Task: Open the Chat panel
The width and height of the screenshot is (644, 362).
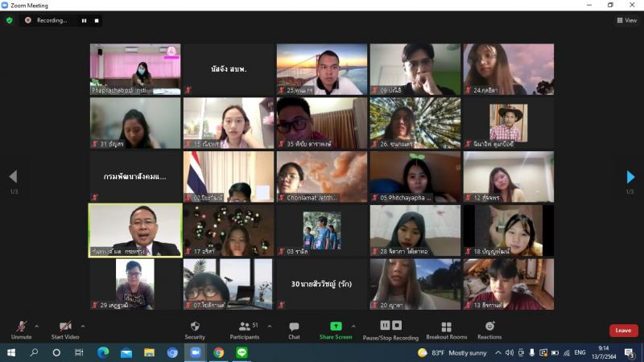Action: coord(294,330)
